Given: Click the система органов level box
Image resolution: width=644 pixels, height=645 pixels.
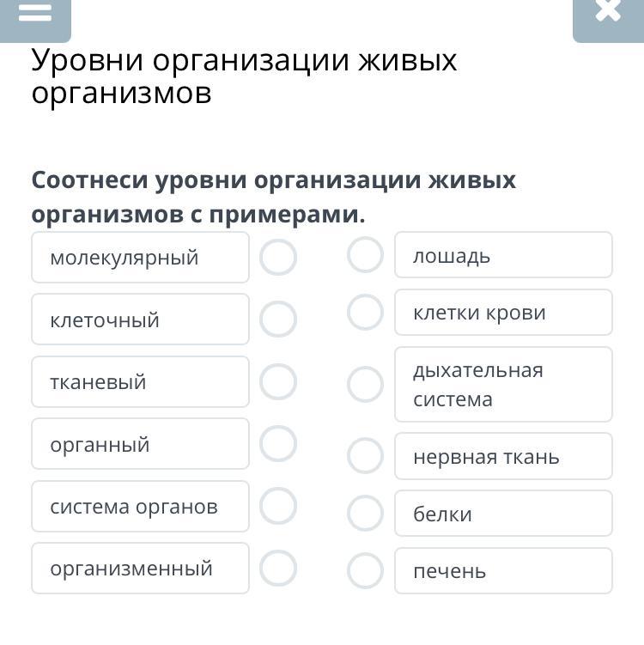Looking at the screenshot, I should (x=140, y=506).
